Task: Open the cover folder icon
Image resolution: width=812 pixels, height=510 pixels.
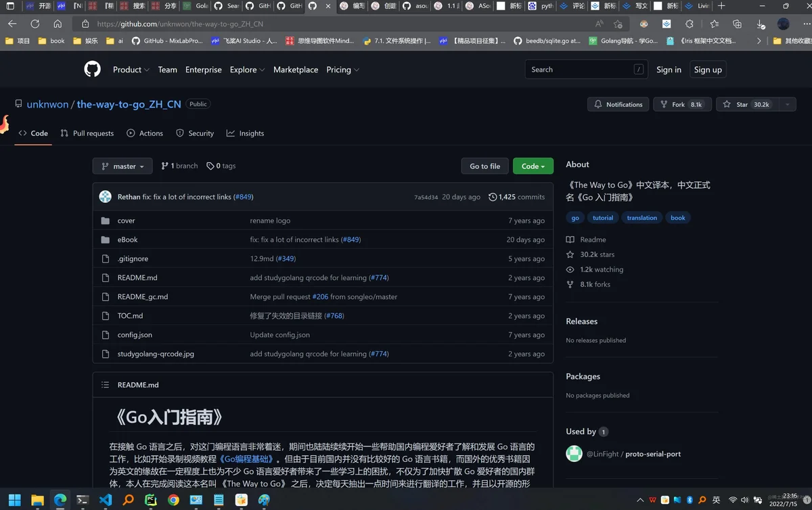Action: point(105,221)
